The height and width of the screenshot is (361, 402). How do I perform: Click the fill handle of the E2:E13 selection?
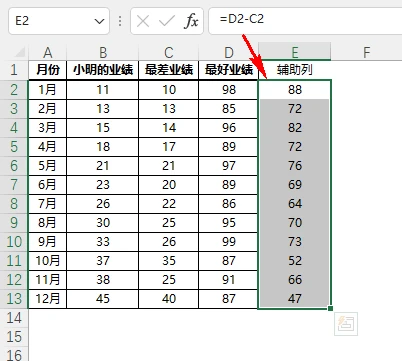click(330, 309)
